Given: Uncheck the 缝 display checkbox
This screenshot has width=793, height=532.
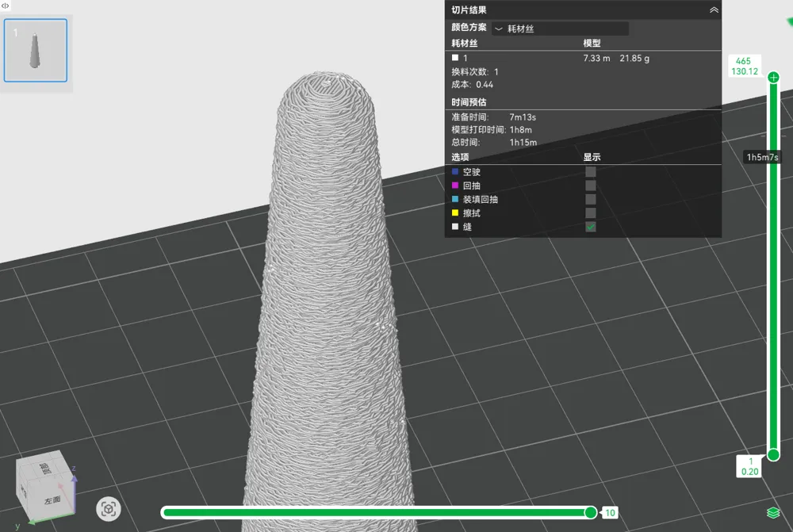Looking at the screenshot, I should pyautogui.click(x=590, y=227).
